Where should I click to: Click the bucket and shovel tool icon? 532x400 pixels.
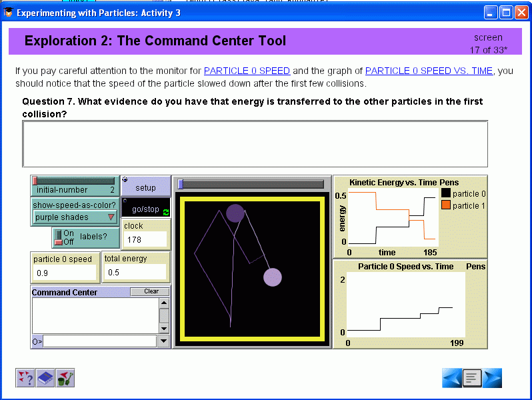click(x=65, y=378)
